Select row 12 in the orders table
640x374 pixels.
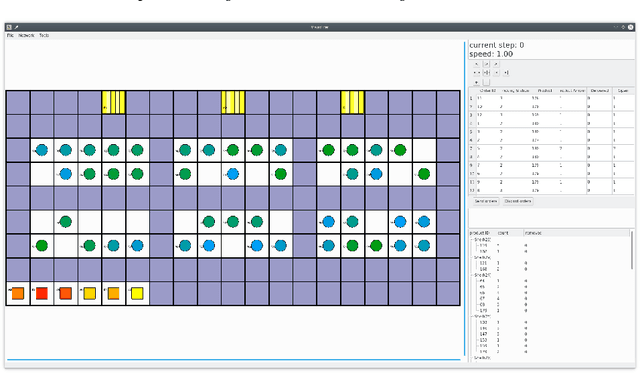tap(551, 191)
